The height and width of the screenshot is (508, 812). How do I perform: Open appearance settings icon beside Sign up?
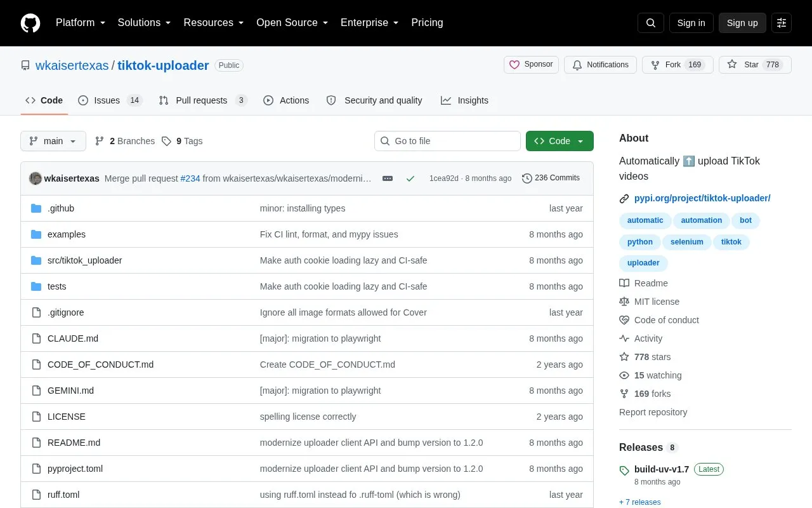tap(782, 23)
